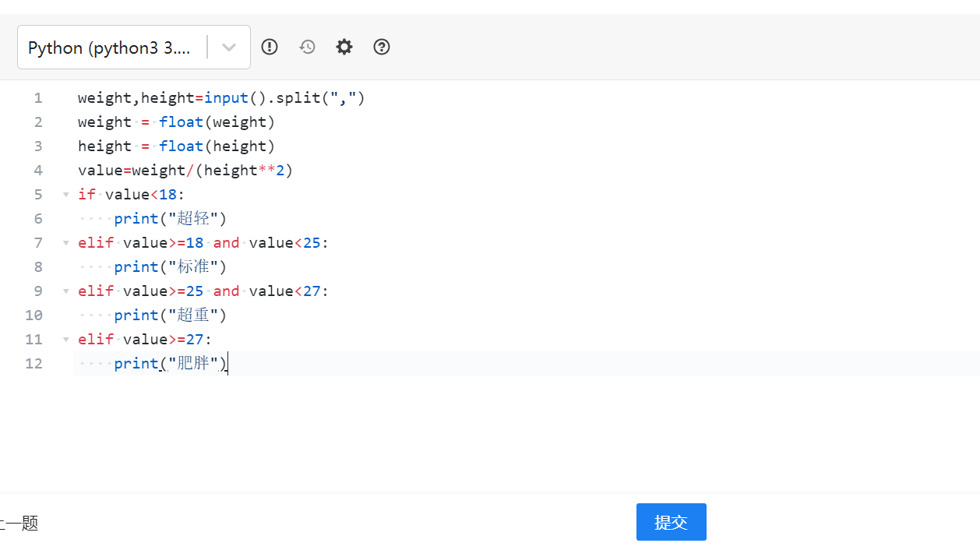The image size is (980, 543).
Task: Open editor settings gear icon
Action: click(344, 47)
